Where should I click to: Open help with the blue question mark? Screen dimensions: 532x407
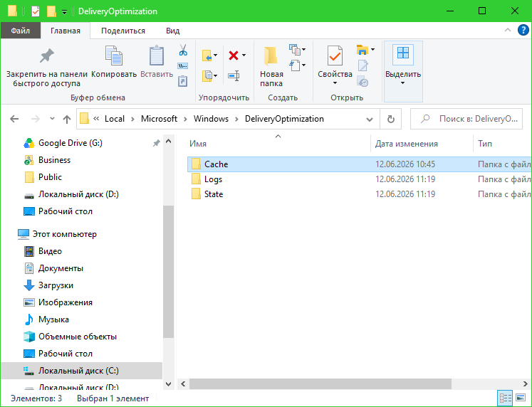point(523,30)
